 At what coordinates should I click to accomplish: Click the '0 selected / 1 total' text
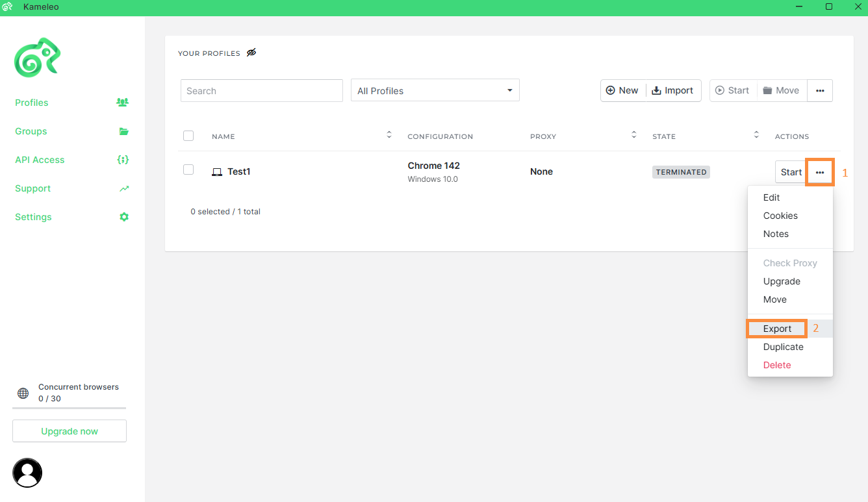225,212
